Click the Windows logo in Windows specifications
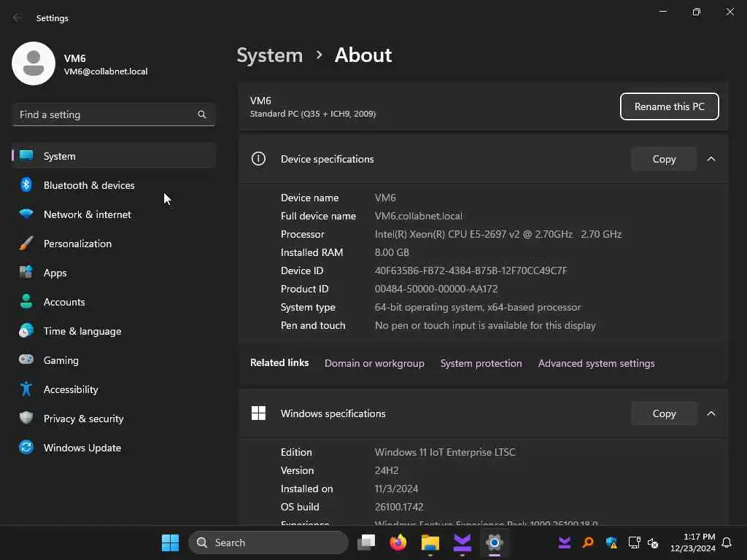This screenshot has height=560, width=747. click(x=258, y=413)
